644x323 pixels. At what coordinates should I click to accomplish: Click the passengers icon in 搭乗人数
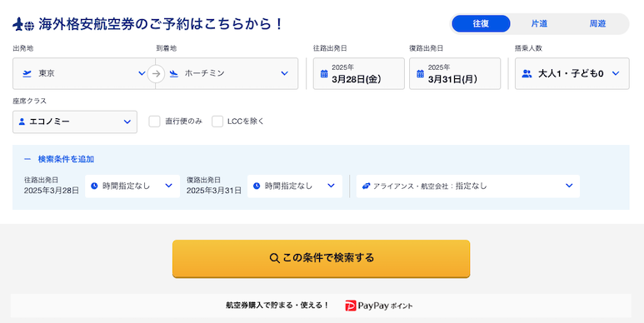(x=527, y=74)
